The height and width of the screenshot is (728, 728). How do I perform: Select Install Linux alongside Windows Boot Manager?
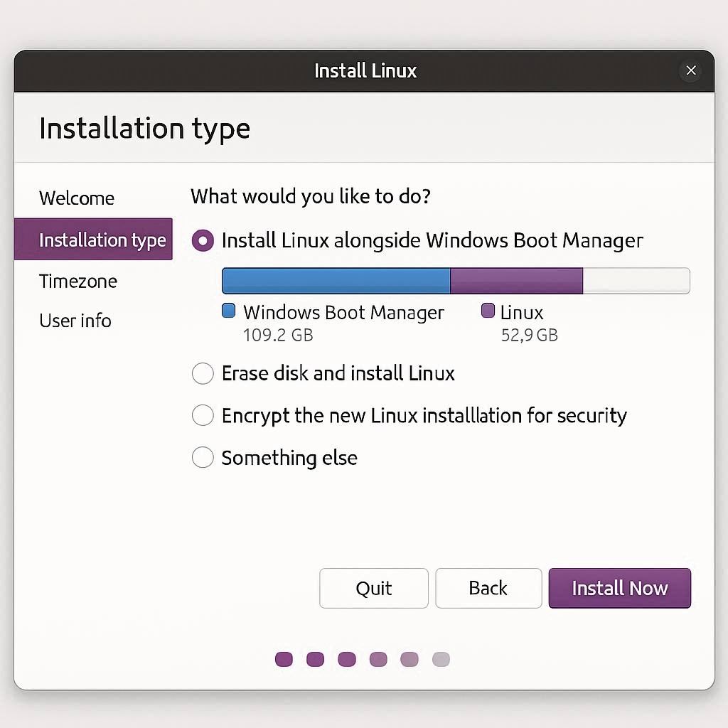point(203,241)
